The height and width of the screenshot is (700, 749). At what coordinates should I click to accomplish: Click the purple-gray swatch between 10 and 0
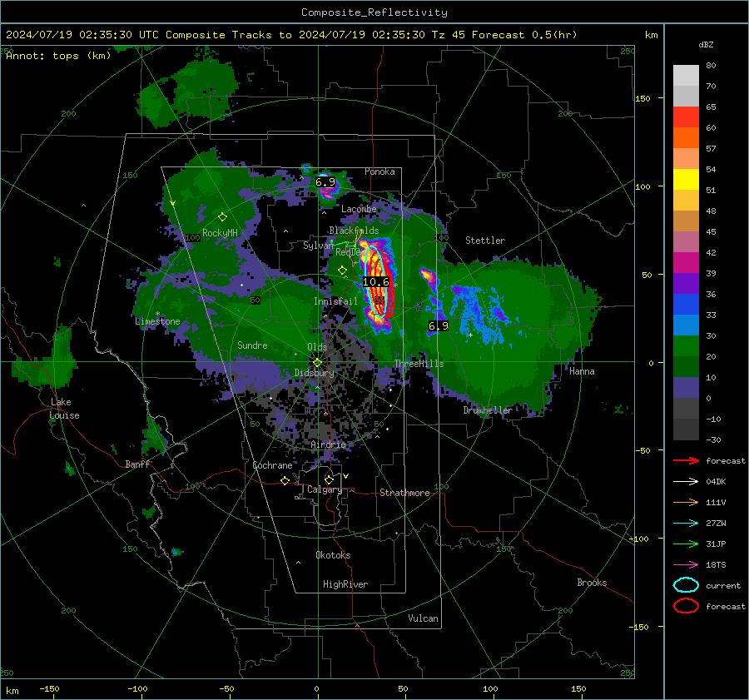[x=686, y=388]
